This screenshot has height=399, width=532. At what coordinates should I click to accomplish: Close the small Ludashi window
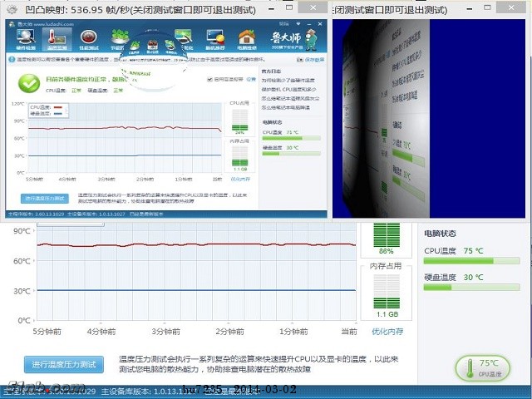(x=319, y=24)
